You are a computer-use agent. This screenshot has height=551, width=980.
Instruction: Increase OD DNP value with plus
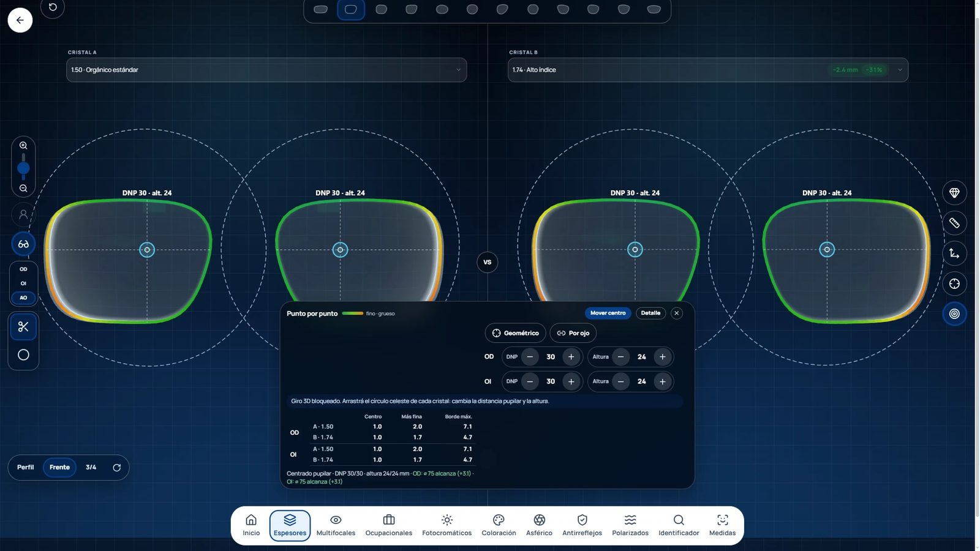tap(571, 357)
